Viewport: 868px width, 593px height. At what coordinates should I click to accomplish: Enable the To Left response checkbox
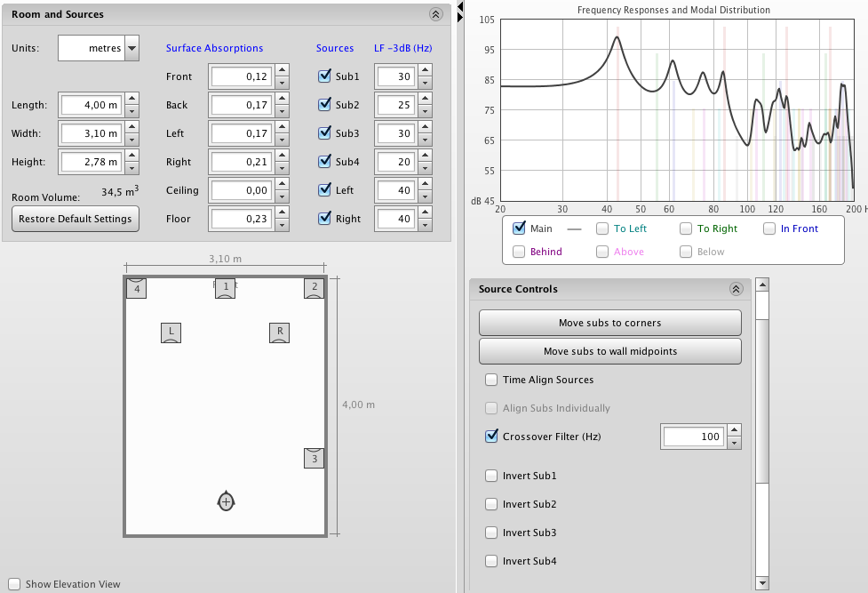point(602,228)
